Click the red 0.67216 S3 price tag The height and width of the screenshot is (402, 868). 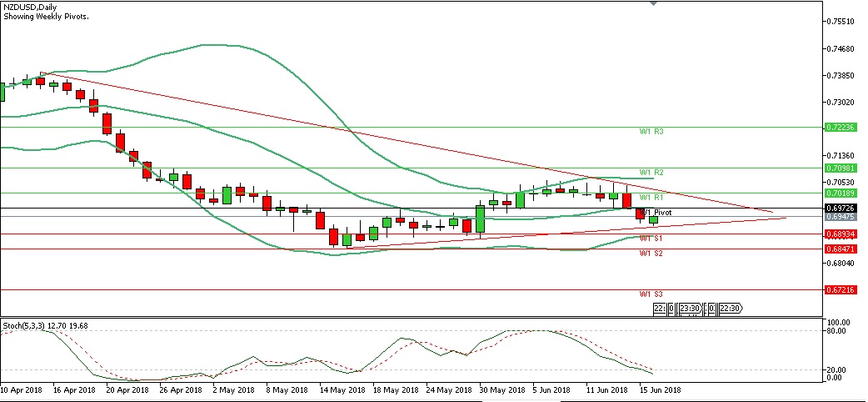click(x=841, y=289)
